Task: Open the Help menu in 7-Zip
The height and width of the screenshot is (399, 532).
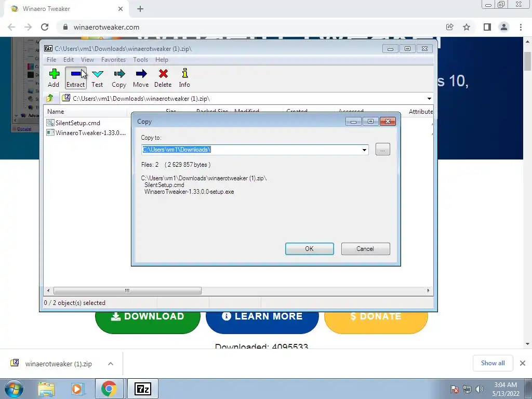Action: tap(162, 60)
